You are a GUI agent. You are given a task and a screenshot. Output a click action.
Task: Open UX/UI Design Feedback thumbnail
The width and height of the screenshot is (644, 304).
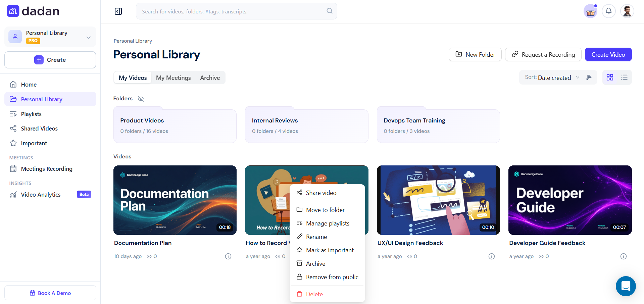[x=438, y=200]
